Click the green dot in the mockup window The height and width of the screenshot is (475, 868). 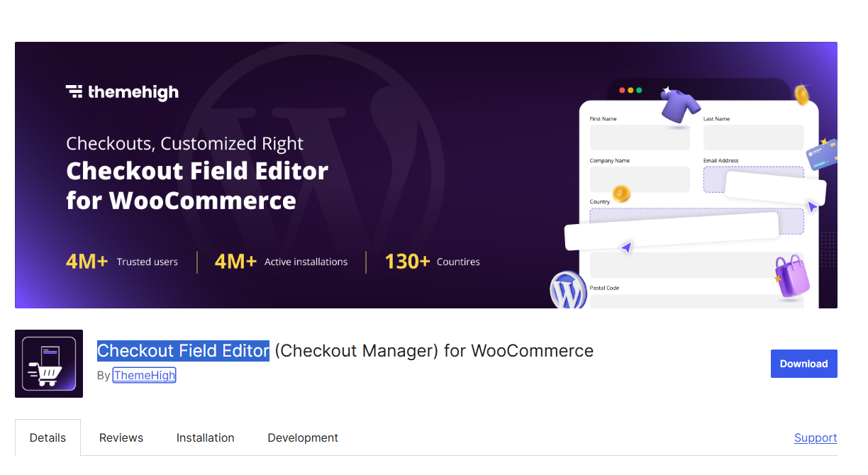639,90
